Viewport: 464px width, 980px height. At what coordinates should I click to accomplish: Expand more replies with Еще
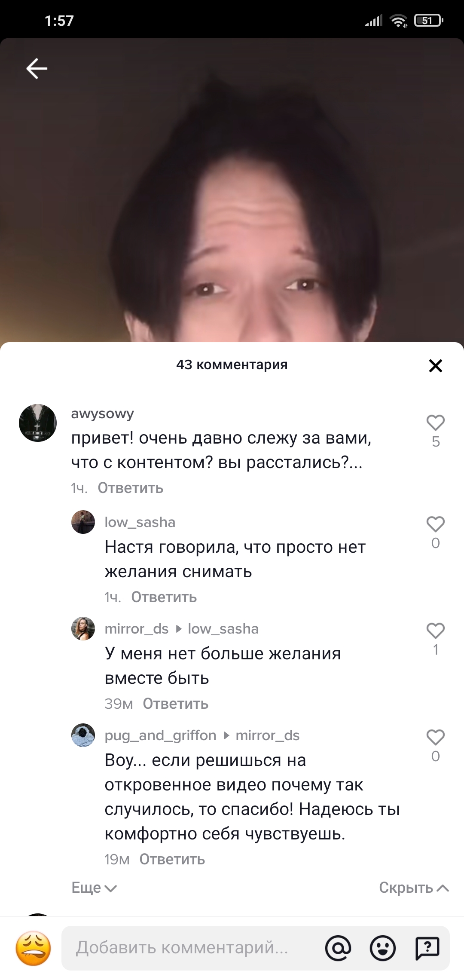[x=94, y=888]
